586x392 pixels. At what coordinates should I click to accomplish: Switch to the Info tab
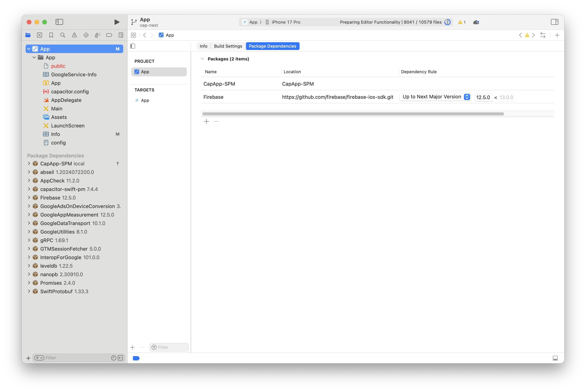[x=203, y=46]
